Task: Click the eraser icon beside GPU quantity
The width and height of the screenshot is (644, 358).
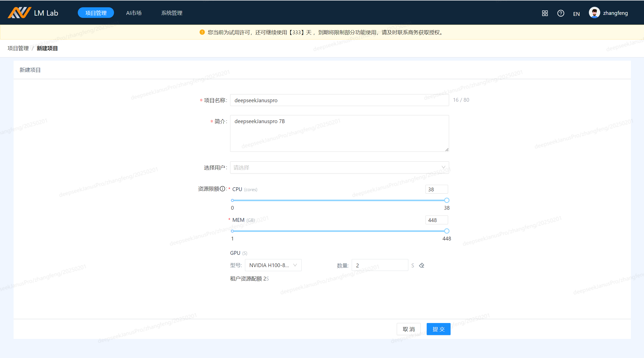Action: pos(422,265)
